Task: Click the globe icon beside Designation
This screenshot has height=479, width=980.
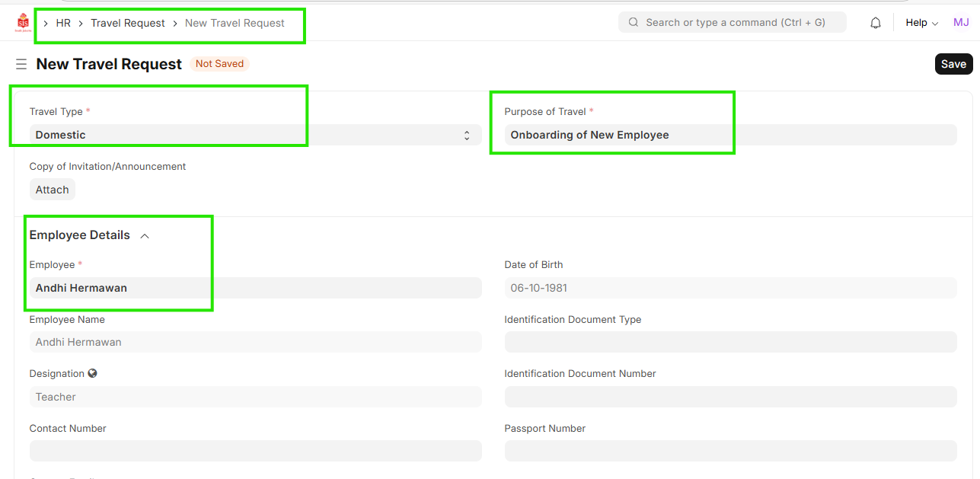Action: (x=93, y=374)
